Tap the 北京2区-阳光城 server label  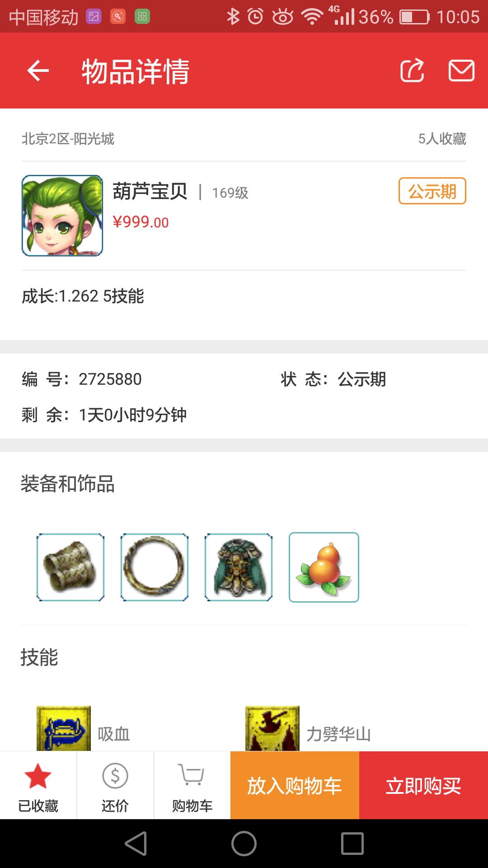(68, 139)
